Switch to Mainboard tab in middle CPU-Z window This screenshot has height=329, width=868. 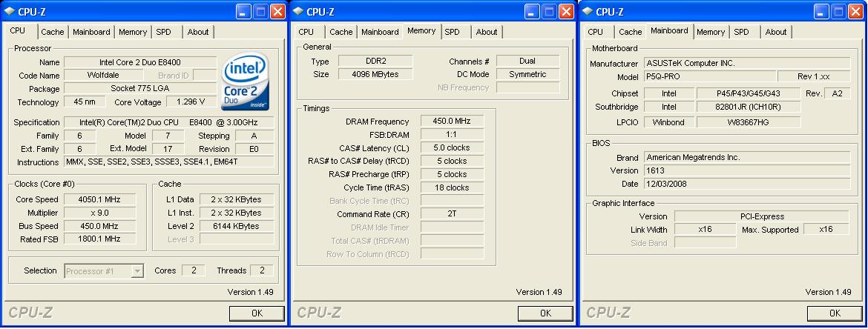[x=380, y=32]
